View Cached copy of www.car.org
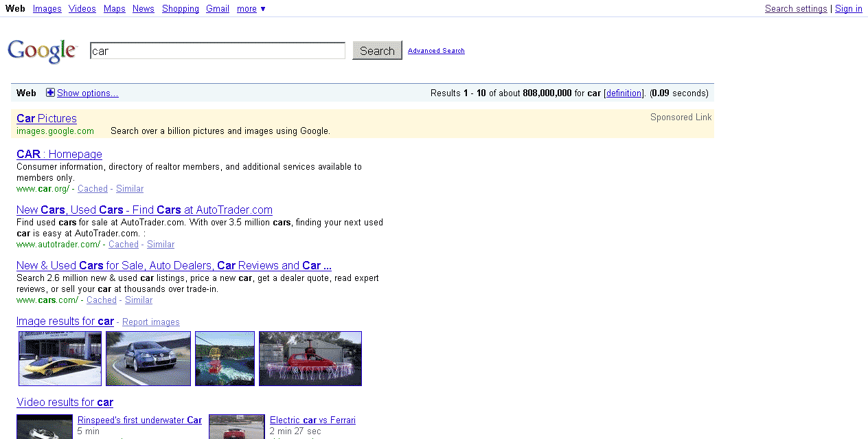 pyautogui.click(x=93, y=189)
